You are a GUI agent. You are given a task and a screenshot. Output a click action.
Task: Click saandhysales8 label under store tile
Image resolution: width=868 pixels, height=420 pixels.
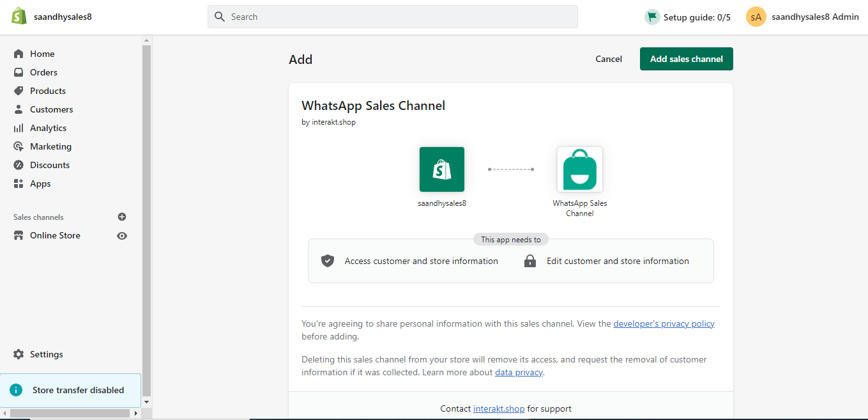(442, 203)
